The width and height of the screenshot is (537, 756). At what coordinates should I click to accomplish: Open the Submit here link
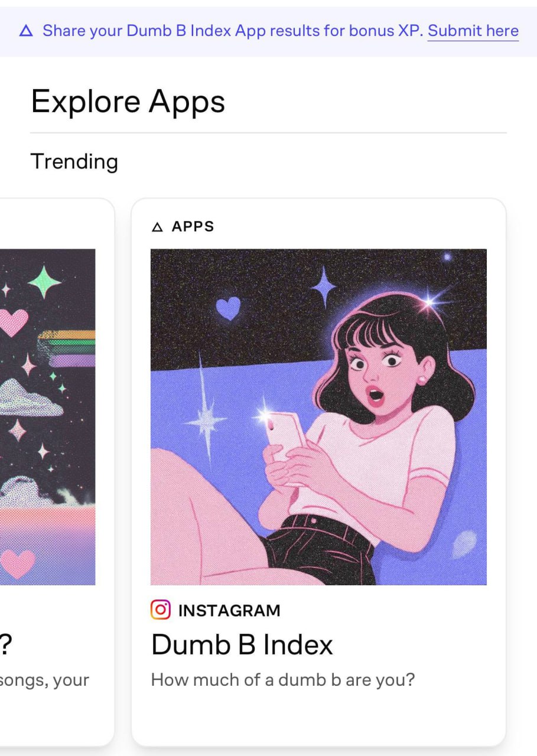click(x=473, y=31)
